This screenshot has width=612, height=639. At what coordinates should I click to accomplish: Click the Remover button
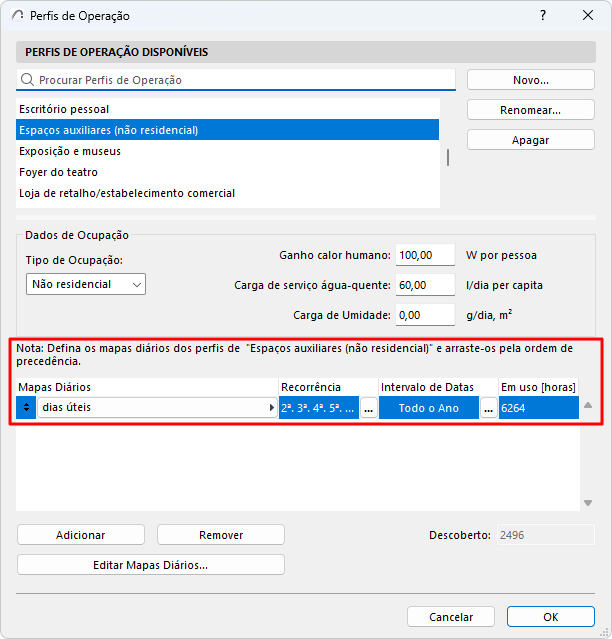221,535
